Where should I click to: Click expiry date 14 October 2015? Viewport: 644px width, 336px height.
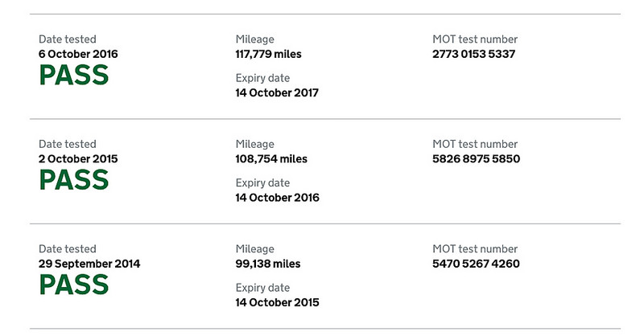(277, 302)
